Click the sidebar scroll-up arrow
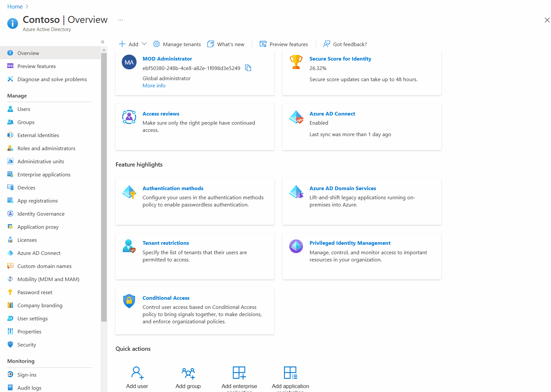Image resolution: width=551 pixels, height=392 pixels. (x=104, y=50)
